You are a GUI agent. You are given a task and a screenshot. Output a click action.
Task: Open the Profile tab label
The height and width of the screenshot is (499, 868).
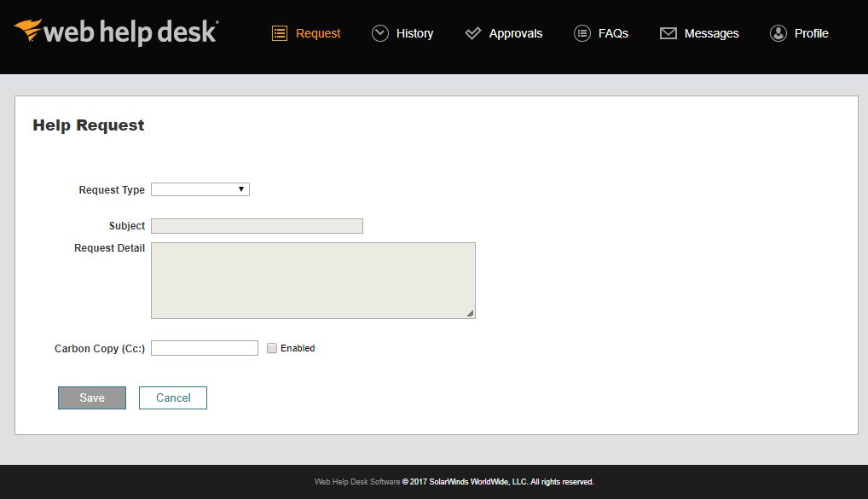click(811, 33)
